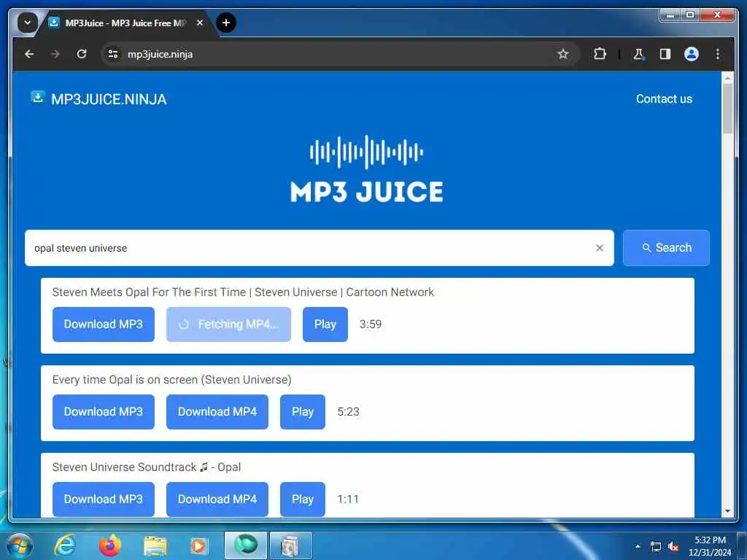
Task: Expand the tab search dropdown
Action: click(x=28, y=23)
